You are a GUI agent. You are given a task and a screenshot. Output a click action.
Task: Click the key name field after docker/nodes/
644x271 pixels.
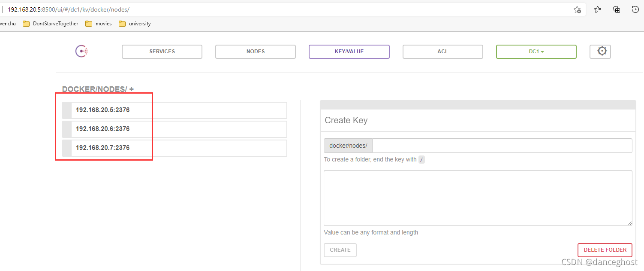click(502, 146)
